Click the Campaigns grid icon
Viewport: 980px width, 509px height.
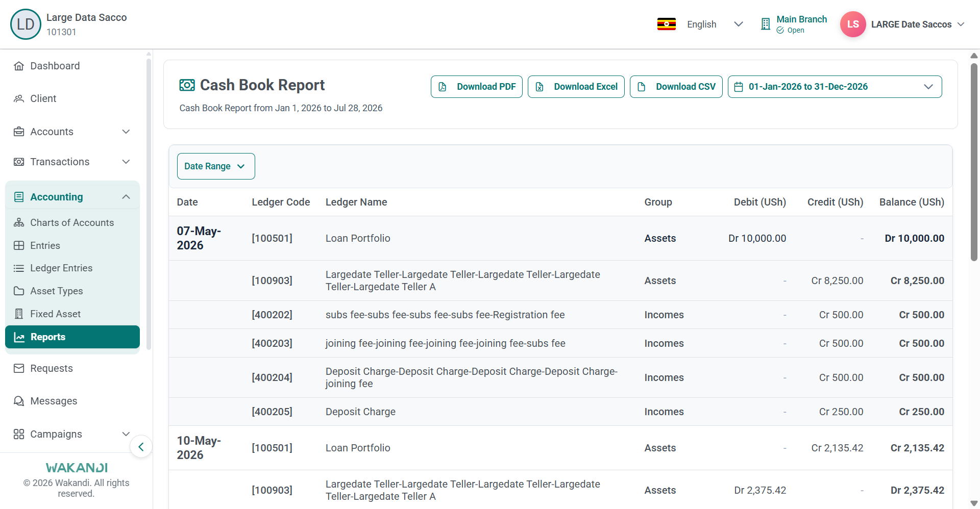coord(19,434)
